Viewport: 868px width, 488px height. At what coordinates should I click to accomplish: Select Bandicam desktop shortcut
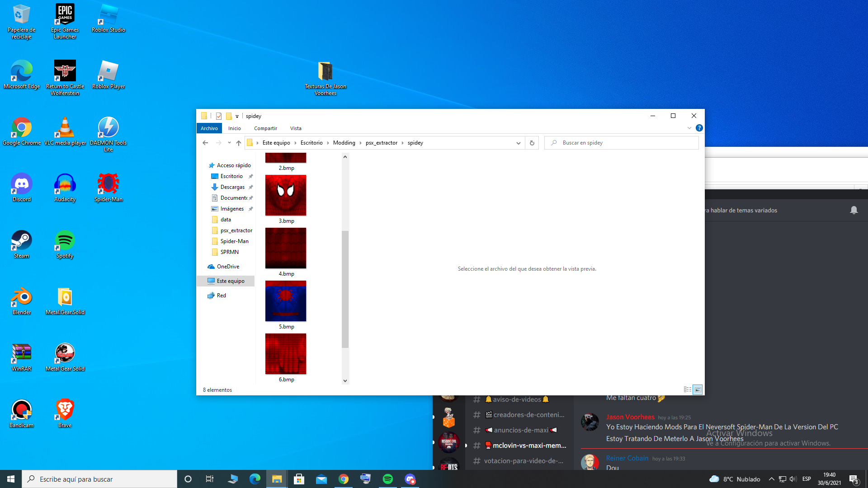(21, 413)
